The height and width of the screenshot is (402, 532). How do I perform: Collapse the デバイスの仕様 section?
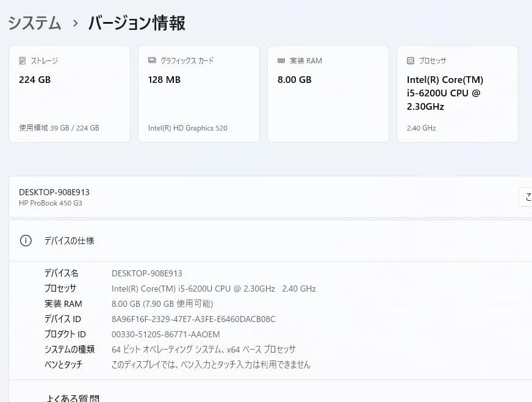pyautogui.click(x=69, y=240)
